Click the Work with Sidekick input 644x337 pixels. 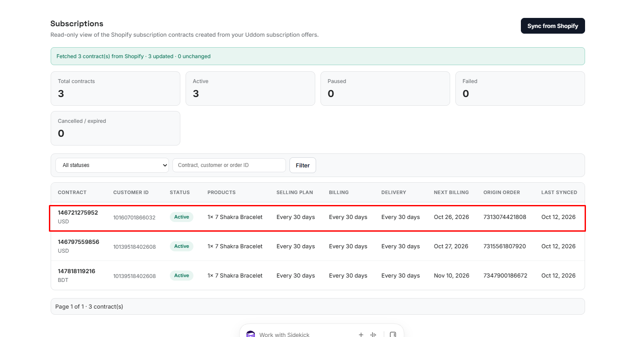(x=284, y=335)
